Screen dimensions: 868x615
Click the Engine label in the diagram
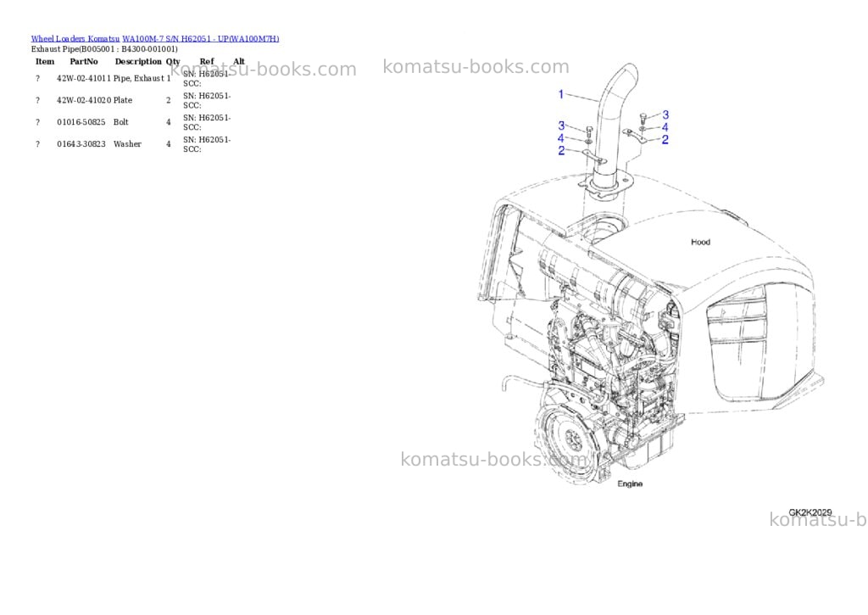coord(630,484)
